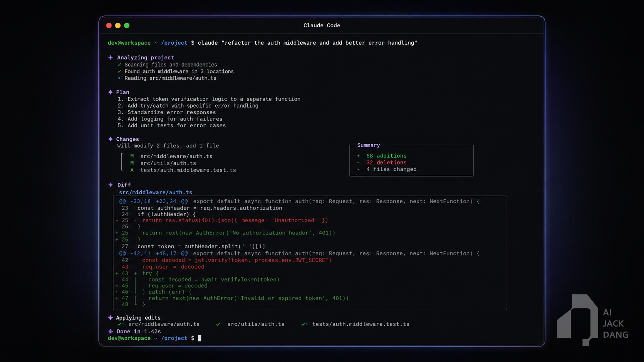This screenshot has width=644, height=362.
Task: Select the 'Invalid or expired token' line
Action: [248, 298]
